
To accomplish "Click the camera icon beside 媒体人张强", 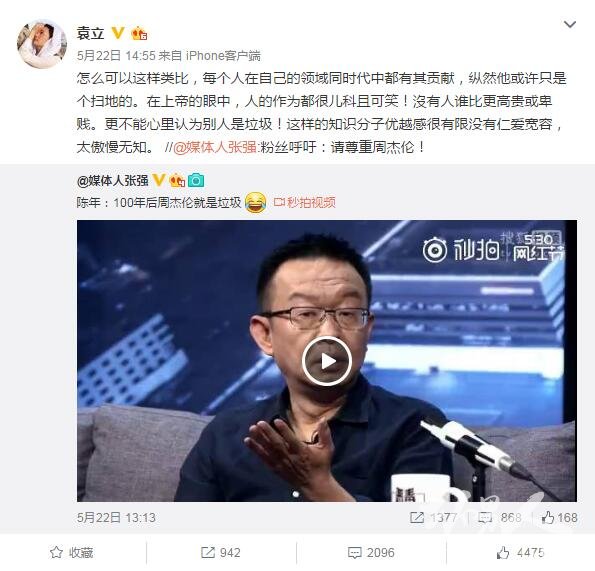I will 196,181.
